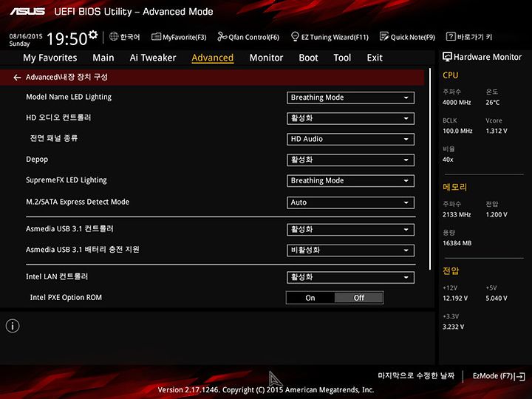
Task: Click the Intel PXE Option ROM label
Action: click(x=66, y=298)
